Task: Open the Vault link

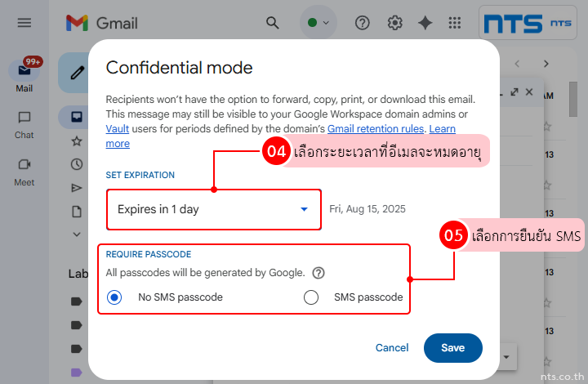Action: click(x=118, y=129)
